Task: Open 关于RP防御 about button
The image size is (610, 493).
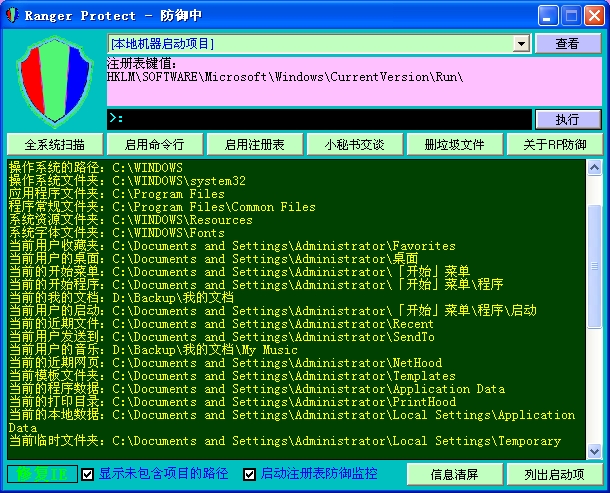Action: click(555, 145)
